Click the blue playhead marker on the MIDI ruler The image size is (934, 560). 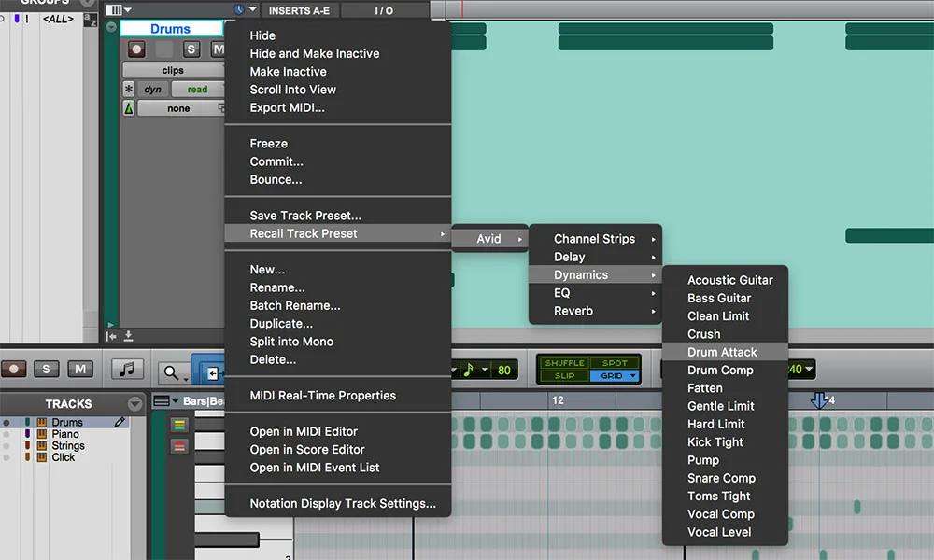(819, 400)
